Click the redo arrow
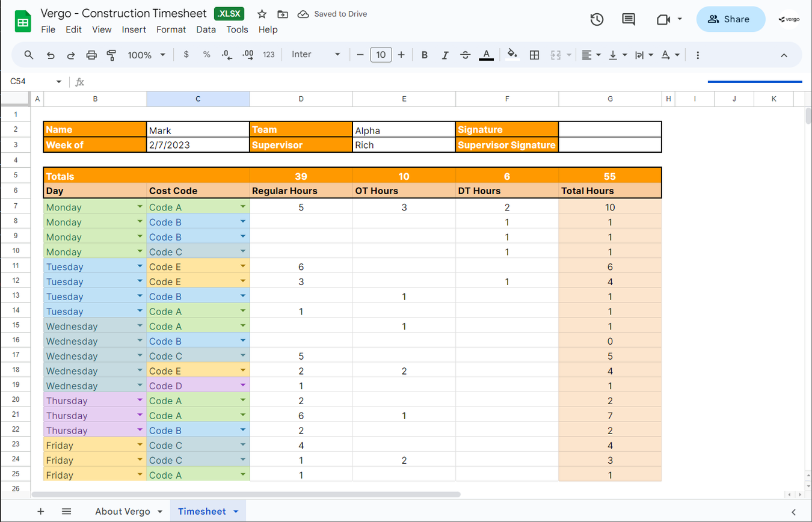 [71, 55]
